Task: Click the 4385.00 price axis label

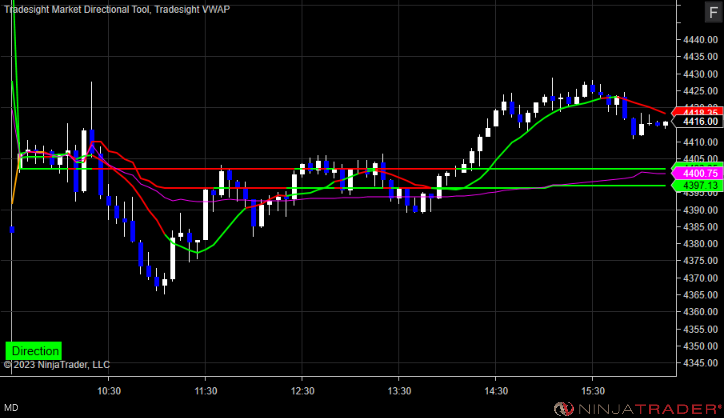Action: [700, 227]
